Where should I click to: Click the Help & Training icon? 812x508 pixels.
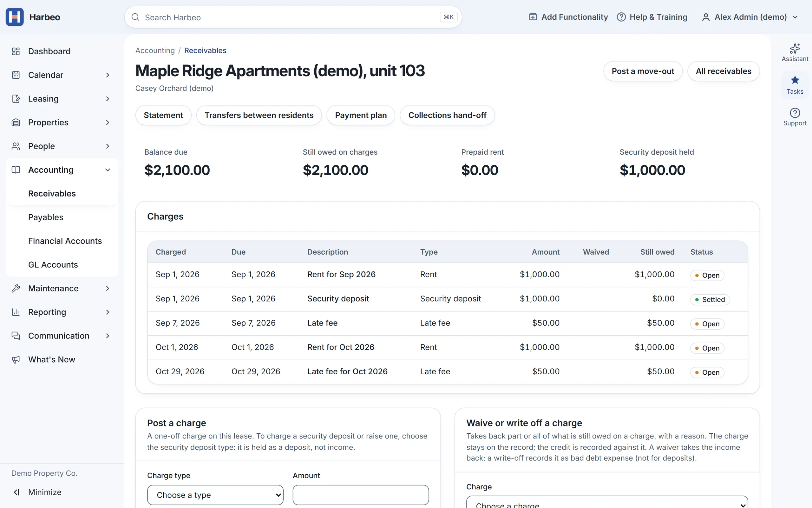click(x=621, y=17)
